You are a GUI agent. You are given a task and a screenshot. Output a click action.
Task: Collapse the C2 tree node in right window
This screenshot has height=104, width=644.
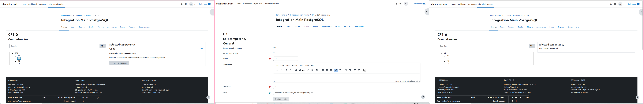(x=445, y=61)
